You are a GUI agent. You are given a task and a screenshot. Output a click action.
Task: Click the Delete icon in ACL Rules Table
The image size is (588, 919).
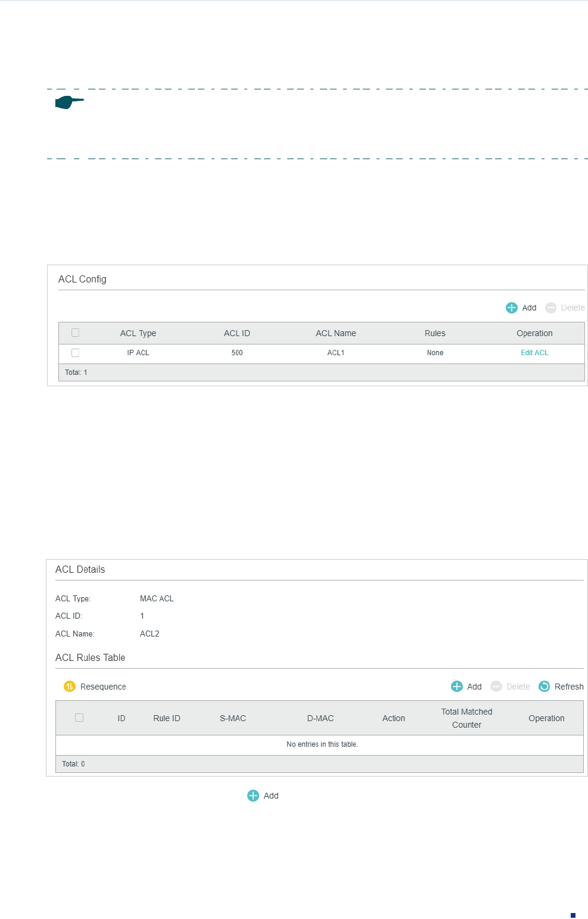(x=496, y=687)
